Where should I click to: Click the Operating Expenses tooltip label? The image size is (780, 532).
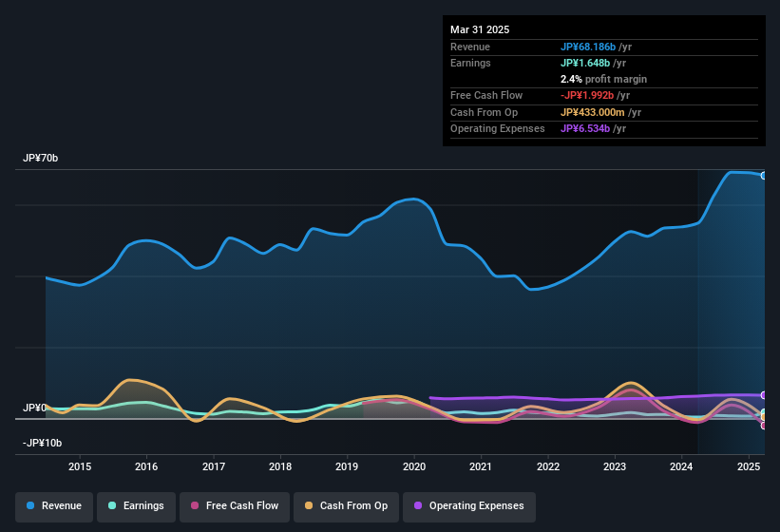pyautogui.click(x=498, y=129)
